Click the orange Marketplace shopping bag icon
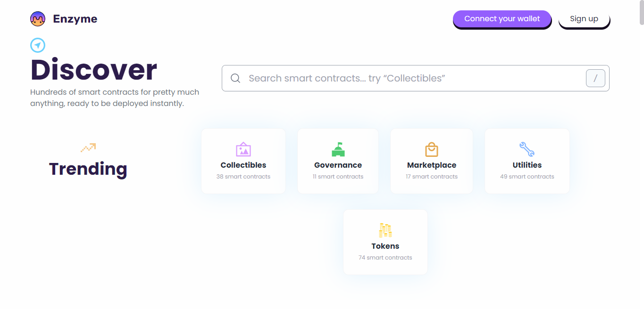The image size is (644, 309). [x=432, y=150]
